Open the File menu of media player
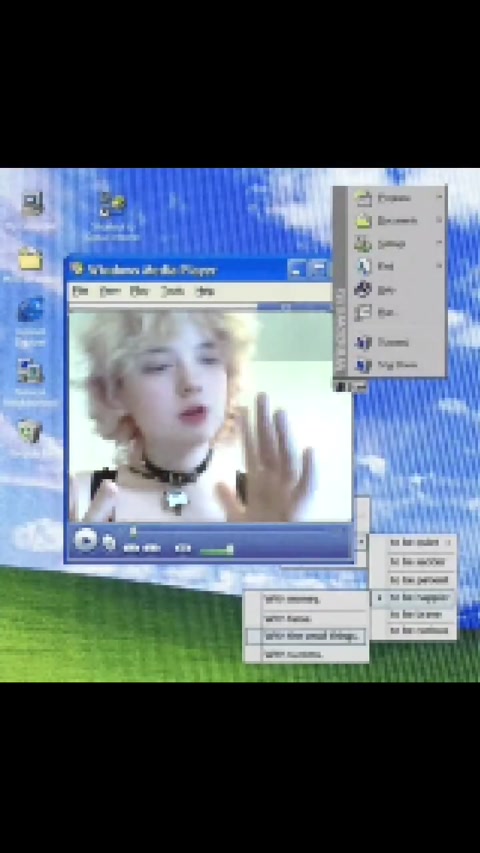The height and width of the screenshot is (853, 480). click(x=80, y=291)
